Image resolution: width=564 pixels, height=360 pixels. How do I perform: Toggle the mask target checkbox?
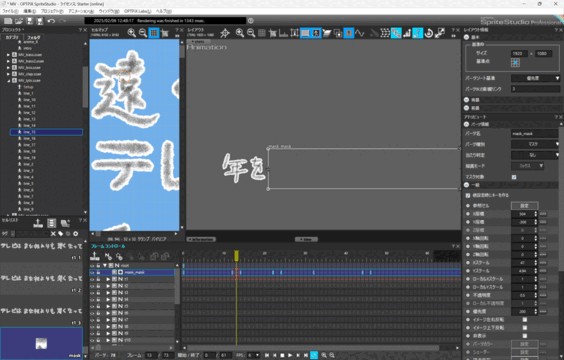pyautogui.click(x=514, y=177)
